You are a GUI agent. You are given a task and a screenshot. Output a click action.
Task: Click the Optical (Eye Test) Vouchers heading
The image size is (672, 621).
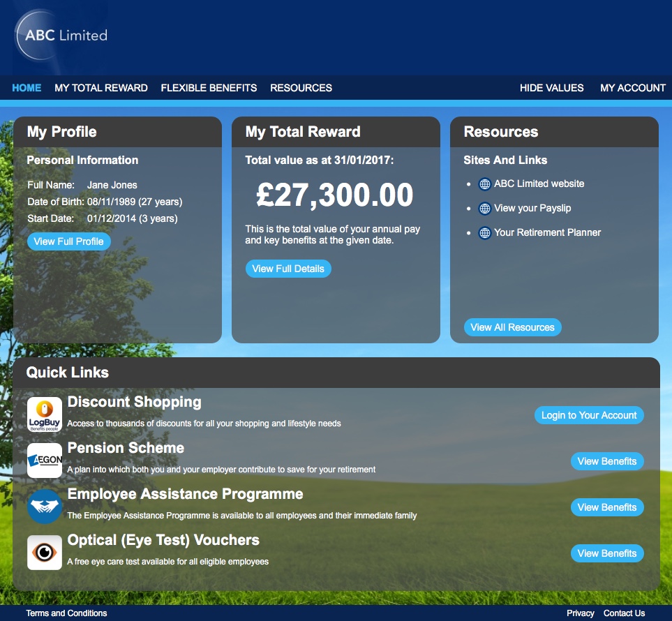pyautogui.click(x=163, y=540)
